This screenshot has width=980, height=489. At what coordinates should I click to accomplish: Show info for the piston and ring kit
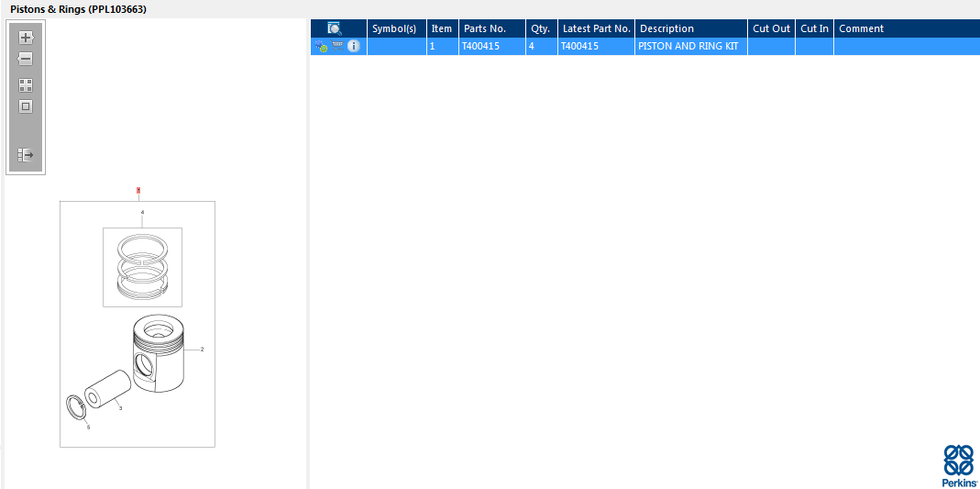pos(354,46)
